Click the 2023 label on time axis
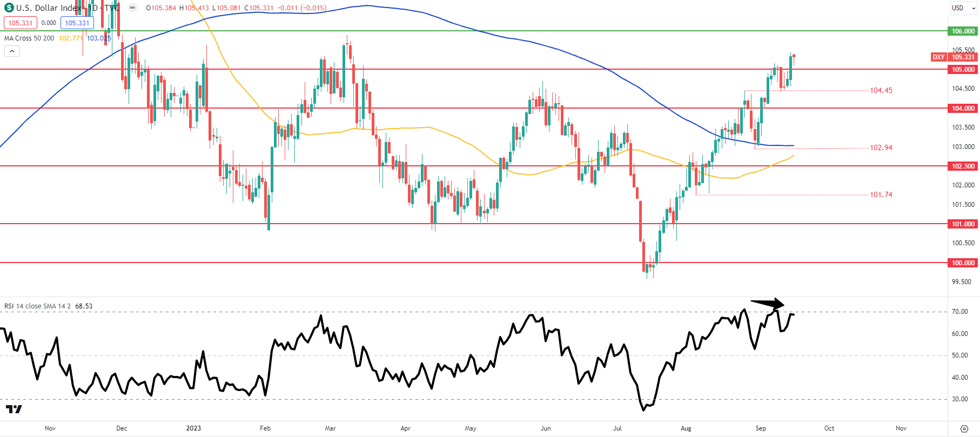This screenshot has width=980, height=437. [193, 428]
